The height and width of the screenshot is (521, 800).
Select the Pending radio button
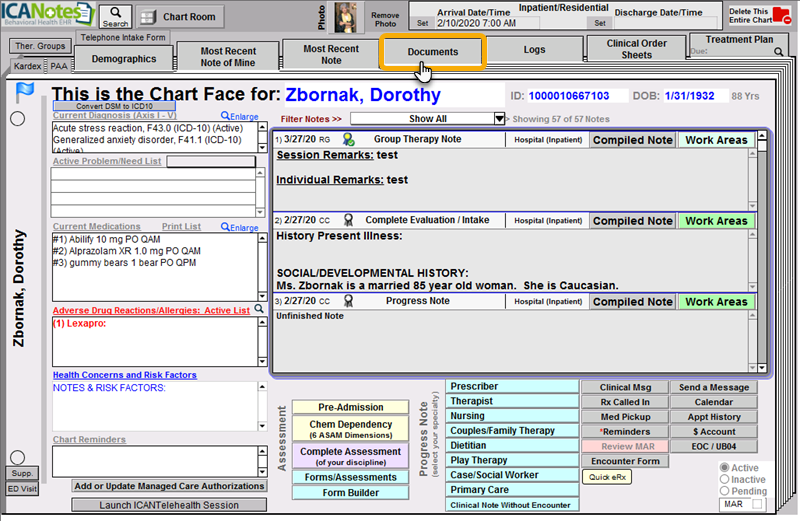(x=725, y=492)
